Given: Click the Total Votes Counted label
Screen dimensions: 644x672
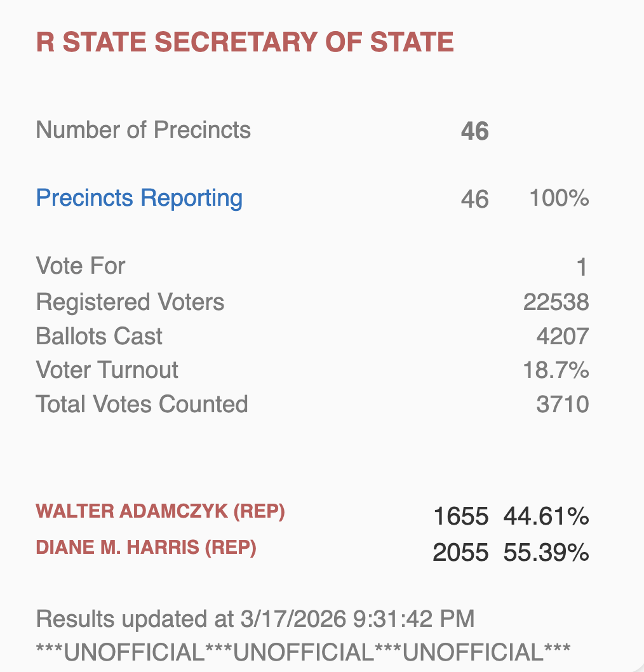Looking at the screenshot, I should [x=142, y=404].
